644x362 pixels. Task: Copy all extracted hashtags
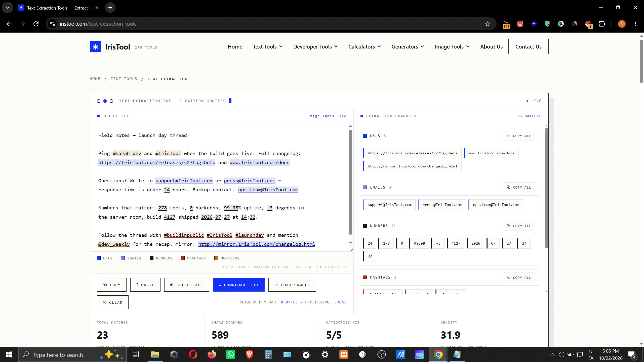[519, 278]
